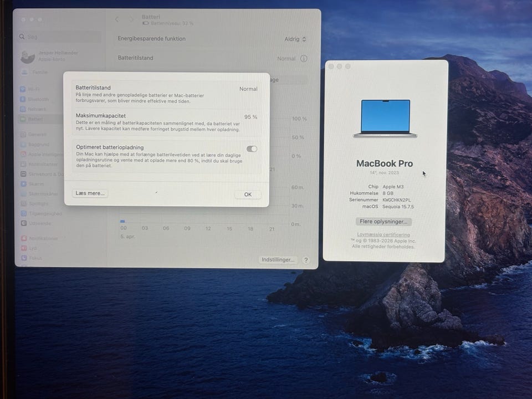Select Netværk in the settings sidebar
Viewport: 532px width, 399px height.
click(x=33, y=109)
